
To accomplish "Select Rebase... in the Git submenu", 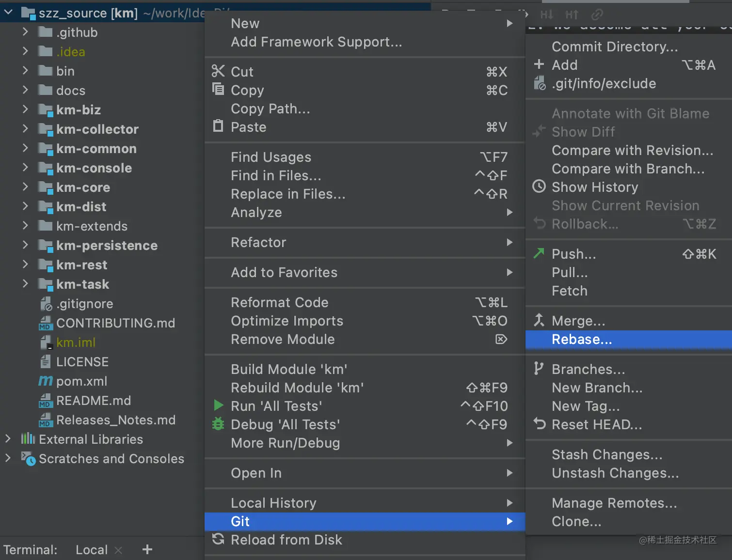I will tap(582, 339).
